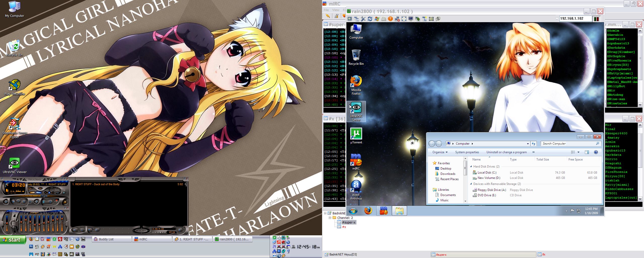Click Firefox icon in the remote taskbar

(368, 211)
